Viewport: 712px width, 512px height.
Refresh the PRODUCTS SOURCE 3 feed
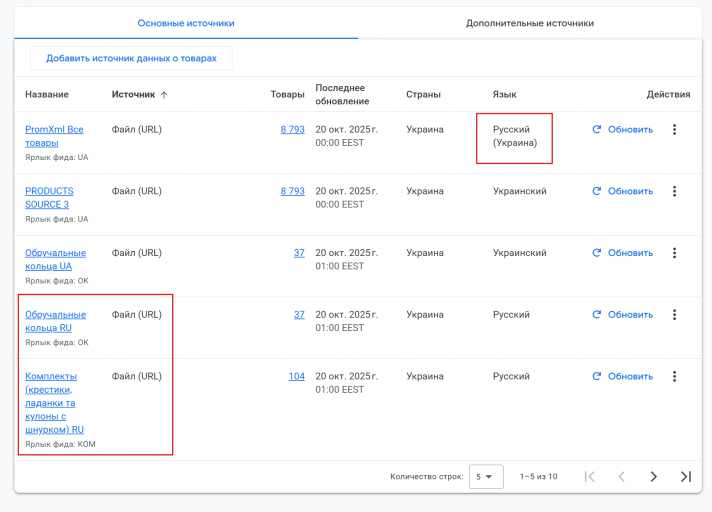[622, 191]
